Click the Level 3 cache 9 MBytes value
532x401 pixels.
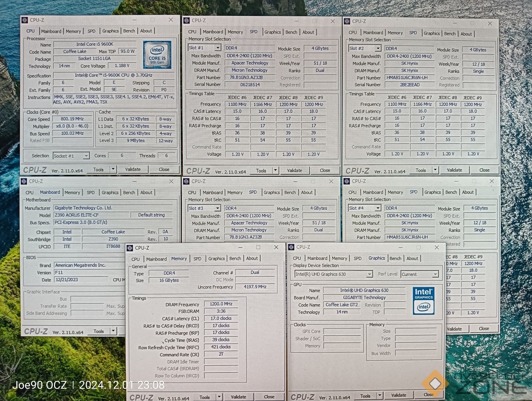136,141
